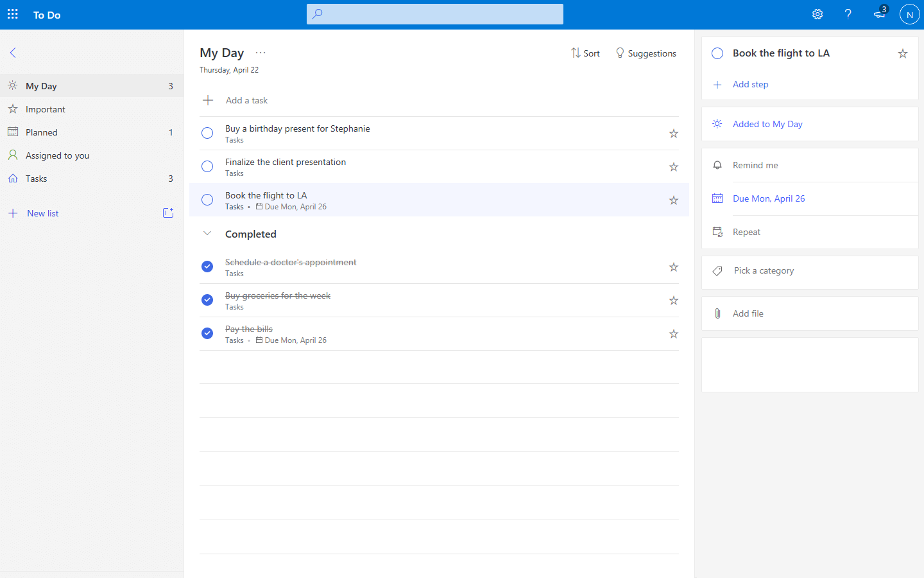Open Buy a birthday present task text

pyautogui.click(x=298, y=128)
